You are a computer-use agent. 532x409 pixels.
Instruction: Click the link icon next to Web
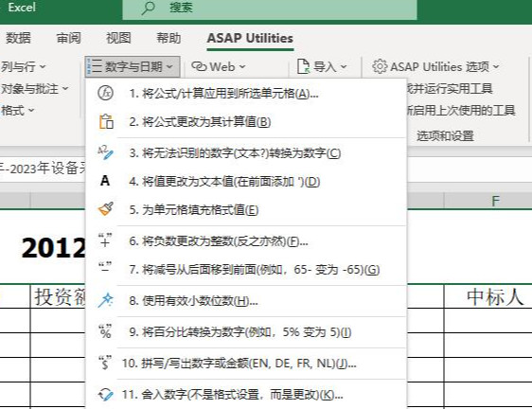coord(199,66)
